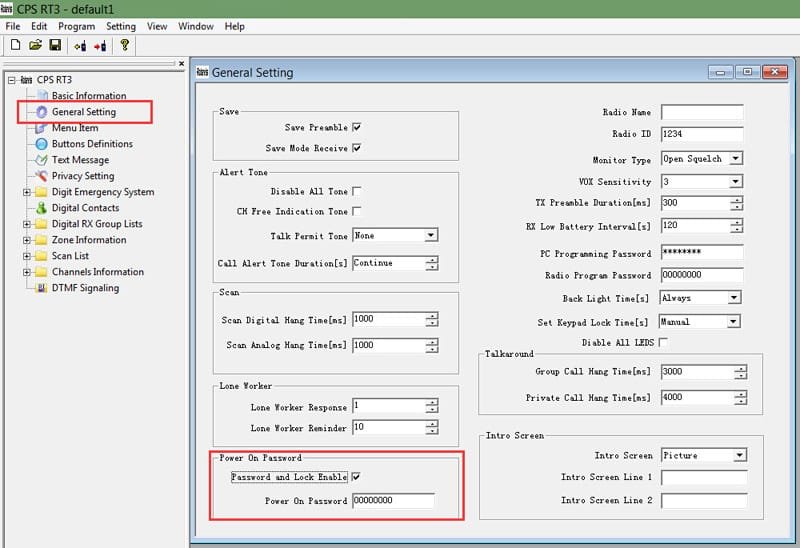Click the Radio Name input field

(x=702, y=112)
